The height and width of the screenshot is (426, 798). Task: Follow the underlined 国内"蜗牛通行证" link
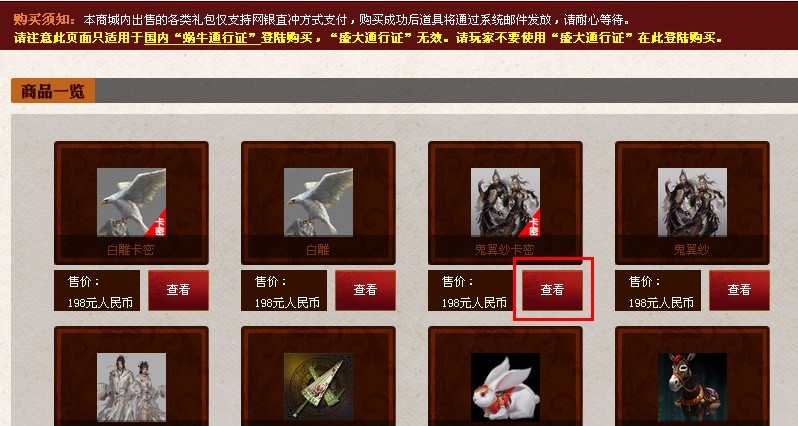[203, 38]
